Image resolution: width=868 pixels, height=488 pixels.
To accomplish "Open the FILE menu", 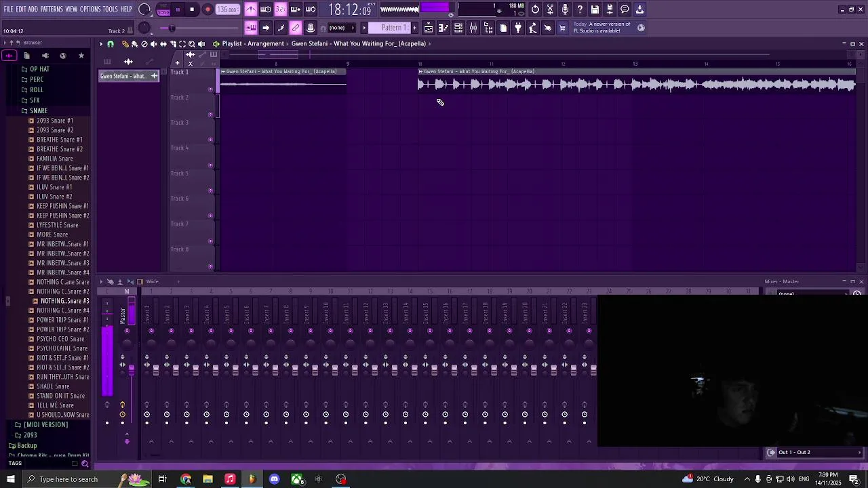I will tap(9, 9).
